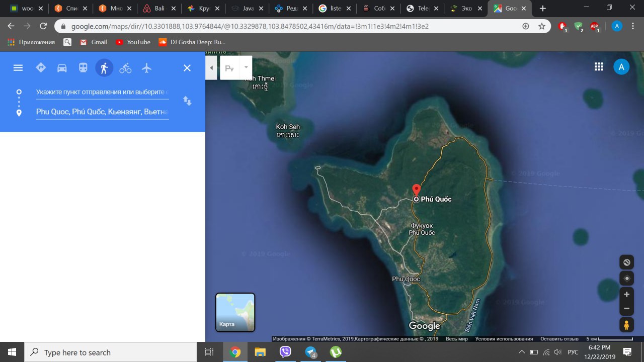Viewport: 644px width, 362px height.
Task: Swap starting point and destination
Action: click(x=187, y=101)
